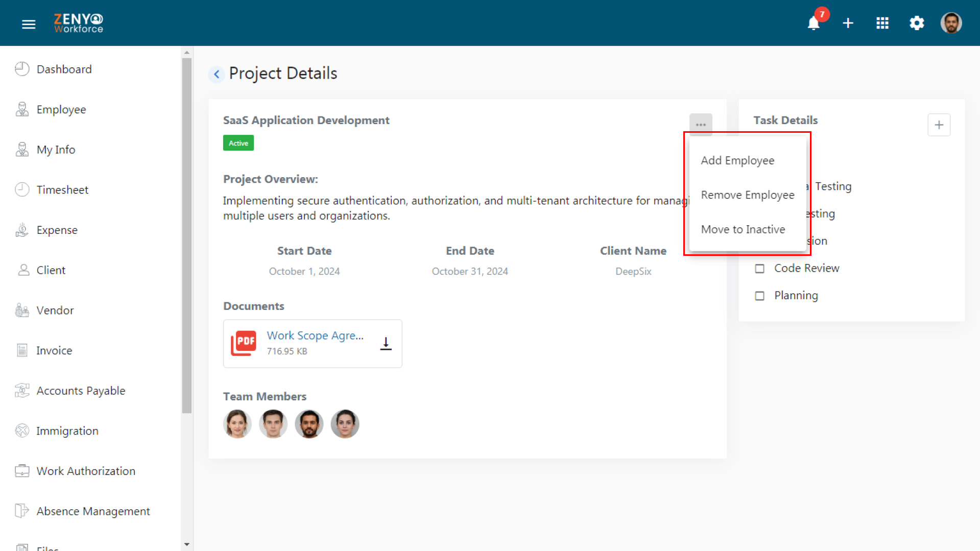980x551 pixels.
Task: Open Absence Management label
Action: (x=93, y=511)
